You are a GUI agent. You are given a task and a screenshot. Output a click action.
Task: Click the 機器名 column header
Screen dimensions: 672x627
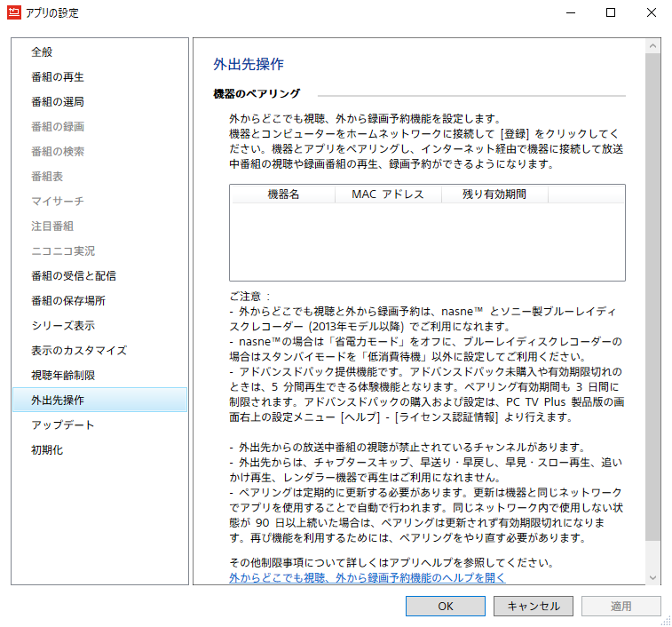pos(284,194)
